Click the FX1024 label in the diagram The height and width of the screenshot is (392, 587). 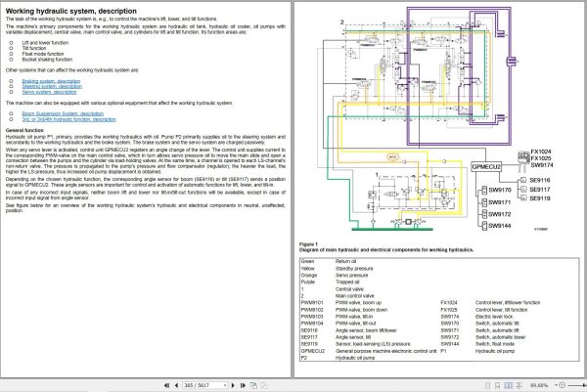tap(541, 152)
